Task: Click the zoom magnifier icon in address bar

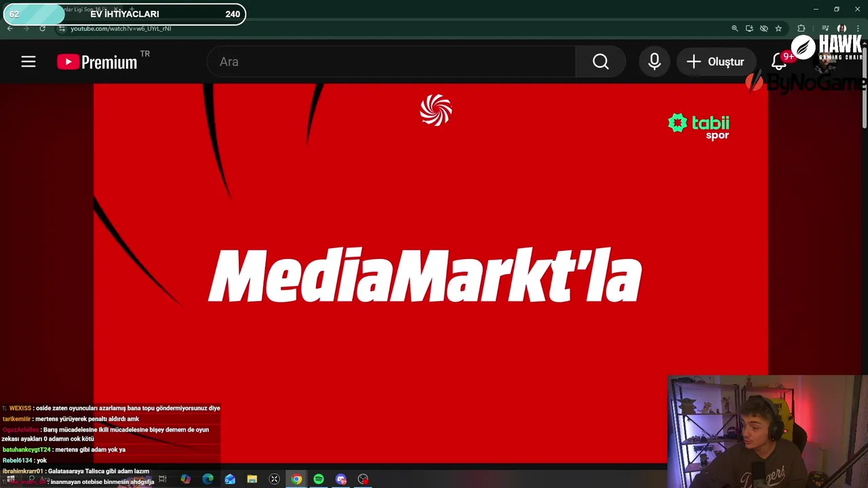Action: tap(734, 28)
